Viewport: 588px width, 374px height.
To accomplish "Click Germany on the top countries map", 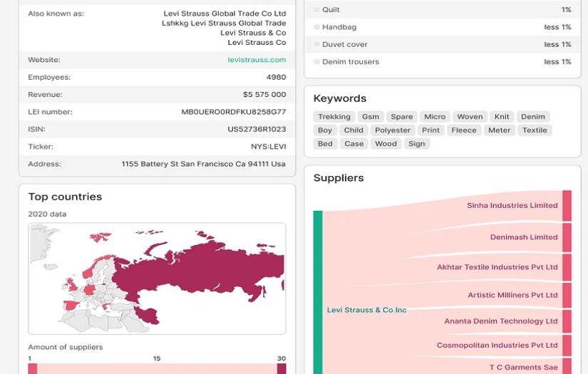I will pyautogui.click(x=90, y=290).
